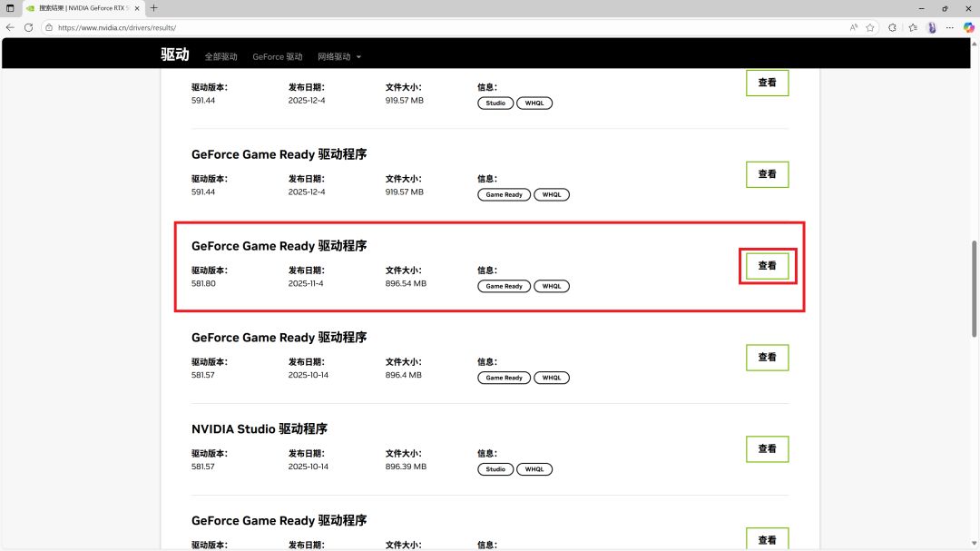
Task: Open the user profile avatar
Action: 932,27
